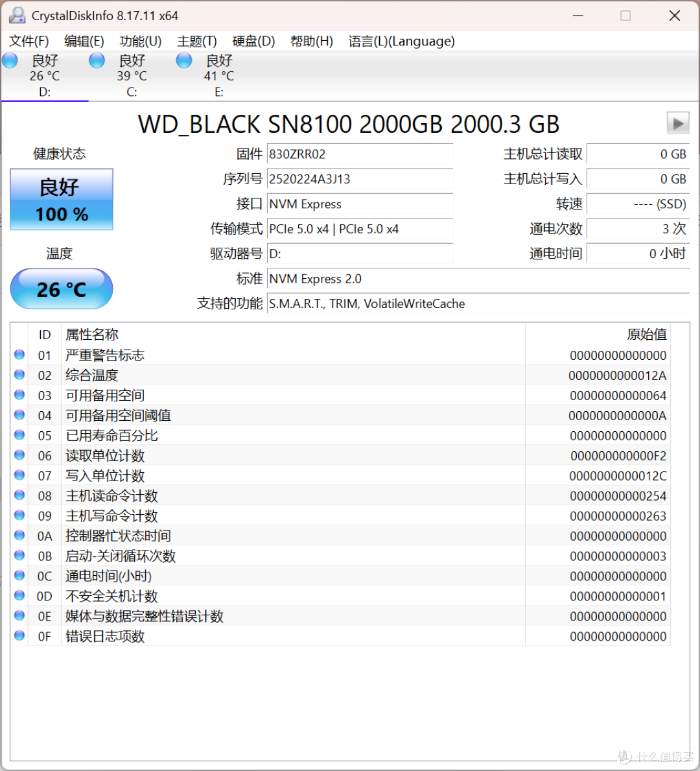700x771 pixels.
Task: Open the 主题(T) menu
Action: tap(196, 42)
